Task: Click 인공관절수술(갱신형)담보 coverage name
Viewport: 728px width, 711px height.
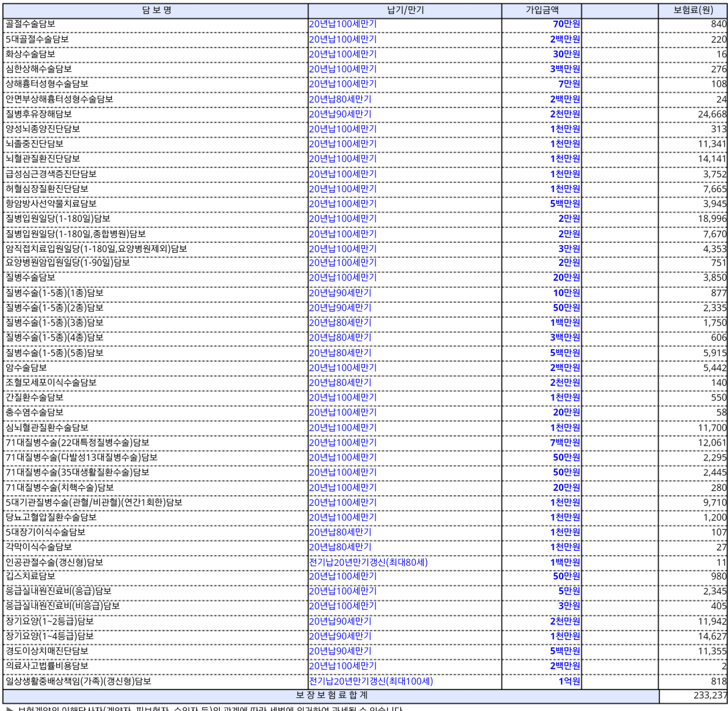Action: [x=55, y=562]
